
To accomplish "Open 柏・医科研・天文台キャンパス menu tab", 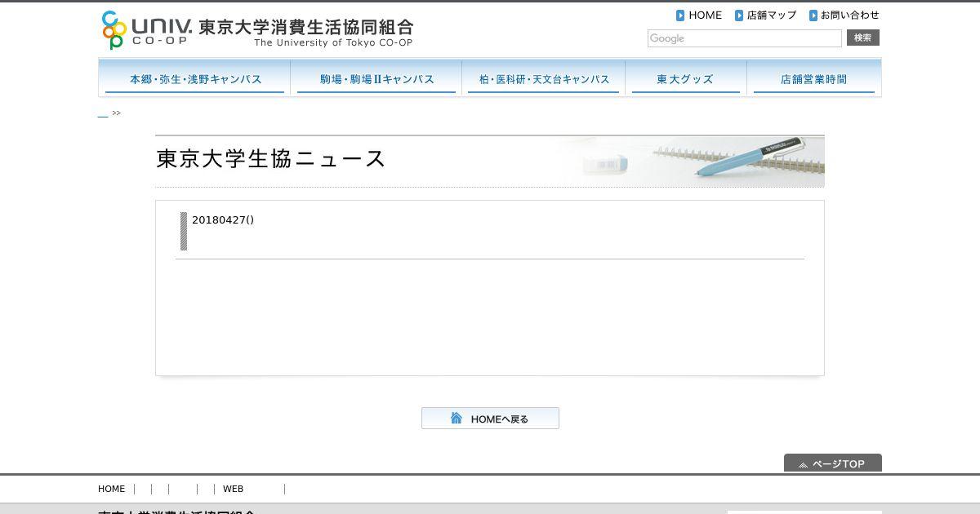I will [x=544, y=78].
